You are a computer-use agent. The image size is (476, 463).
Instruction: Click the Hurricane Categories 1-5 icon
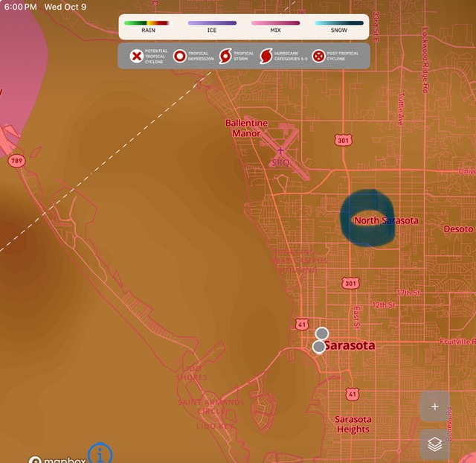pyautogui.click(x=266, y=56)
